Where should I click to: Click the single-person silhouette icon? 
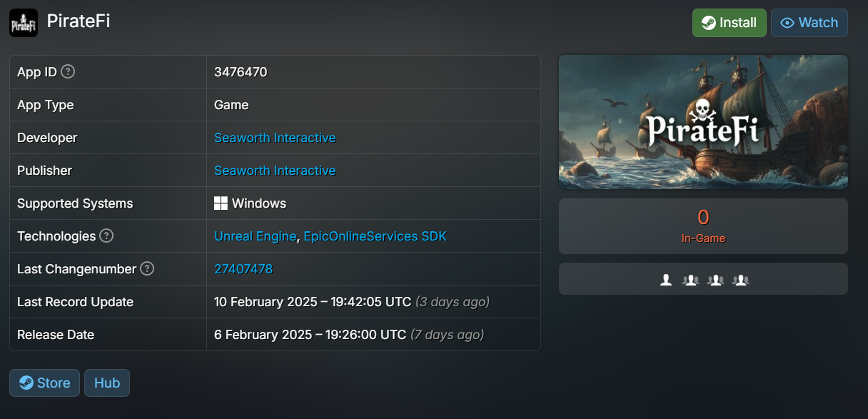[666, 280]
